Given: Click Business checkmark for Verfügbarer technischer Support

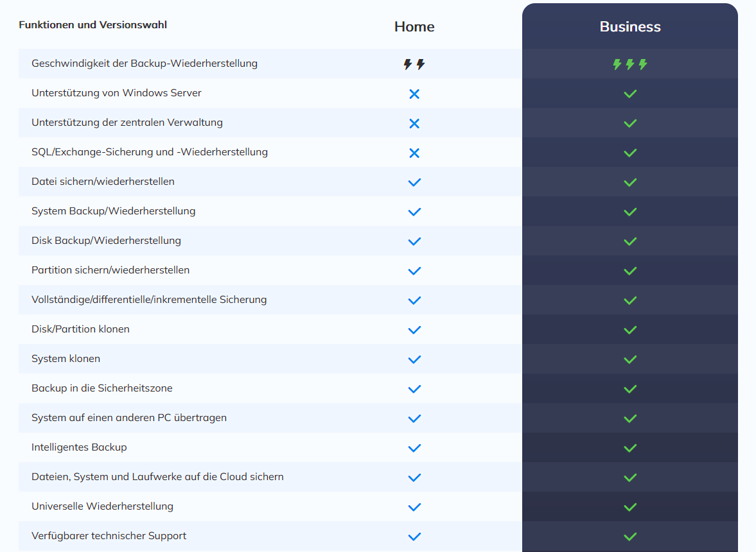Looking at the screenshot, I should pyautogui.click(x=630, y=537).
